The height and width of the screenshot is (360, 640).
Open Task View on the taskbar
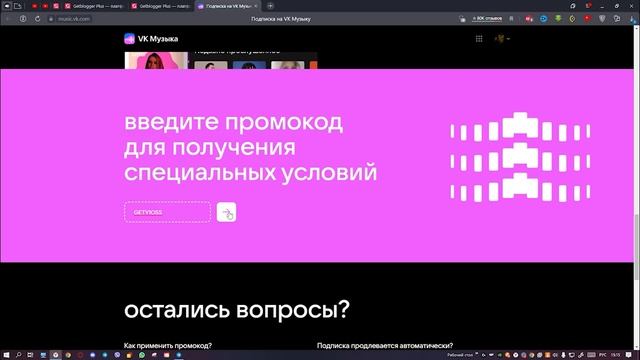pyautogui.click(x=30, y=355)
